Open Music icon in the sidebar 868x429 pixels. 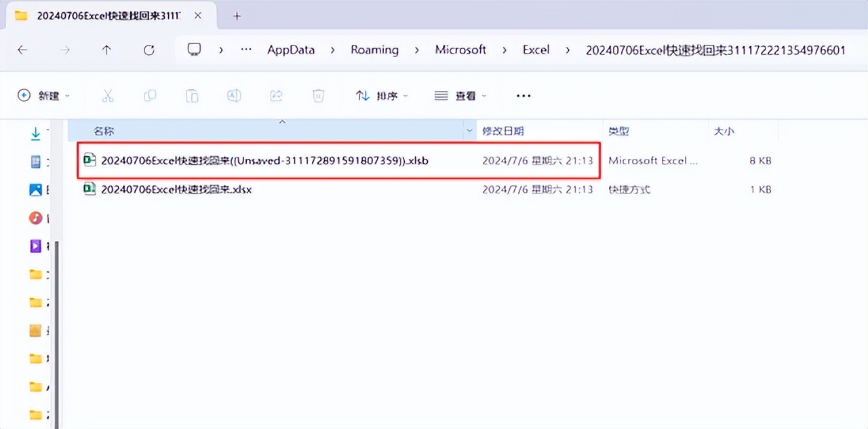36,218
